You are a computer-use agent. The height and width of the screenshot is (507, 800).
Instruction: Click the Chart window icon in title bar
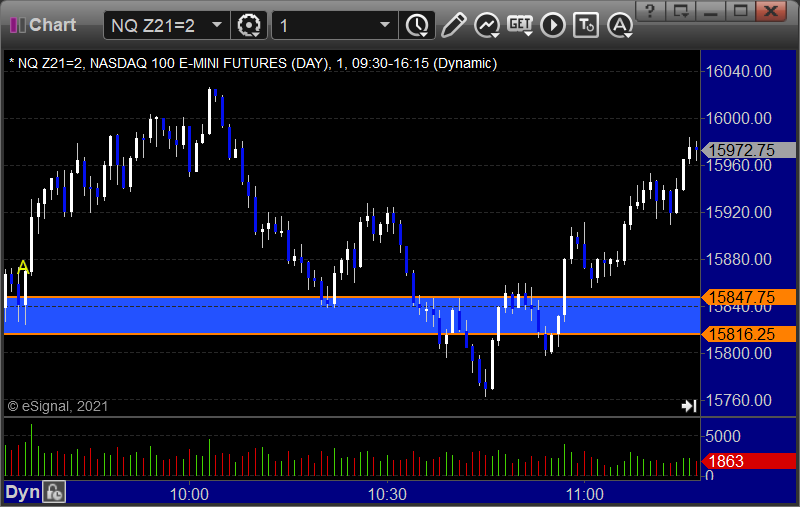coord(17,25)
